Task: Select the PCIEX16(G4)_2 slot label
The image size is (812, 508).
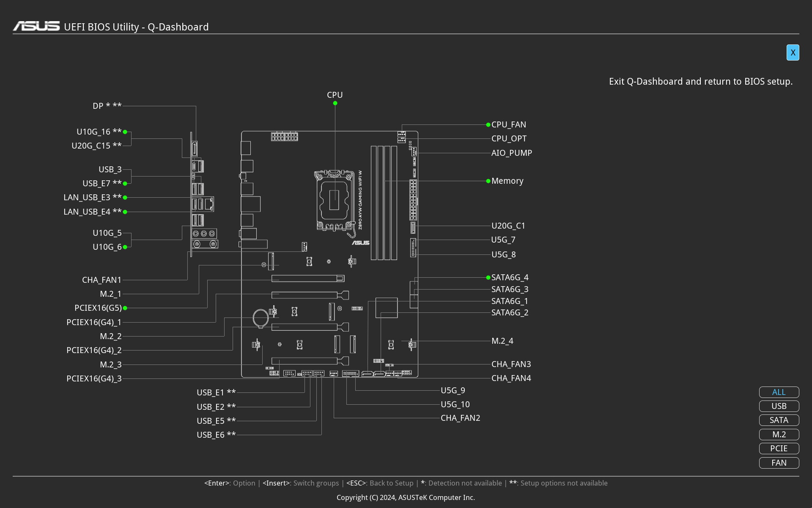Action: (94, 350)
